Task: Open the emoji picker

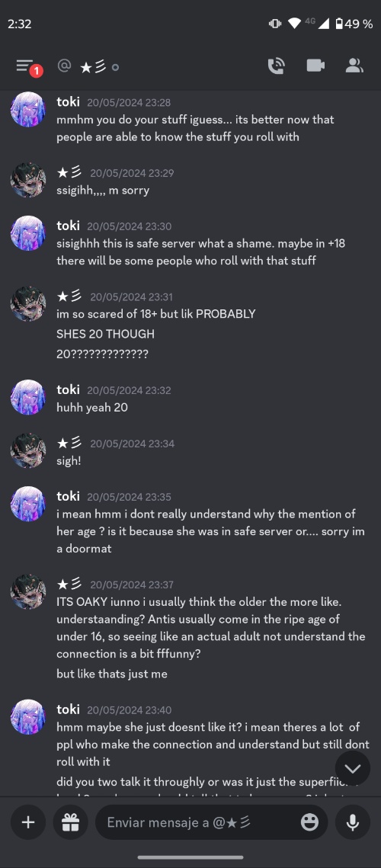Action: coord(309,822)
